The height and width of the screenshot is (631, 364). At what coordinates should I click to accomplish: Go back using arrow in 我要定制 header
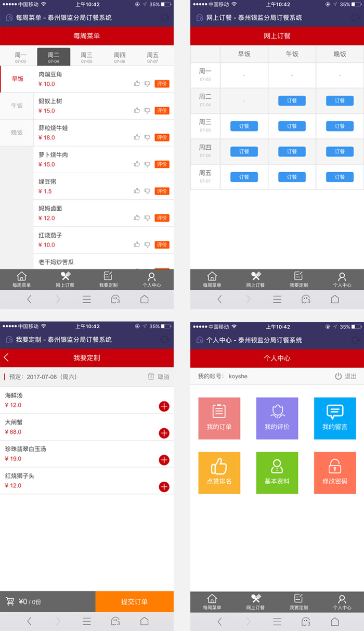(x=7, y=357)
